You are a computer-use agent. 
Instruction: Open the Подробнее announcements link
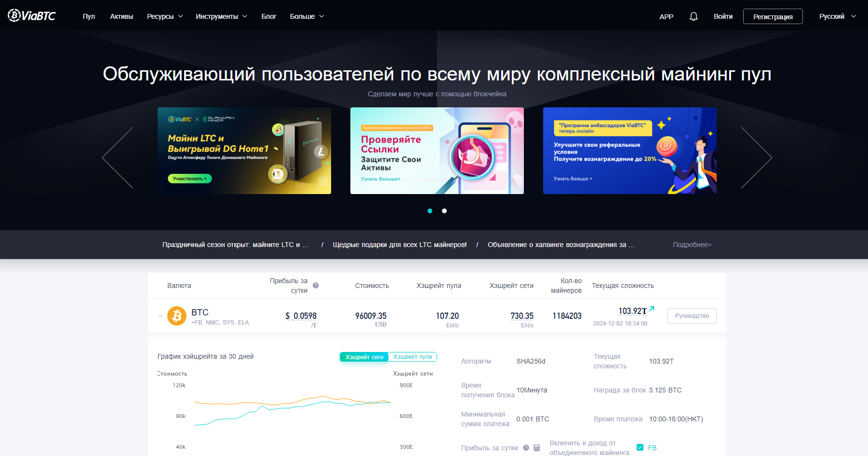coord(692,245)
